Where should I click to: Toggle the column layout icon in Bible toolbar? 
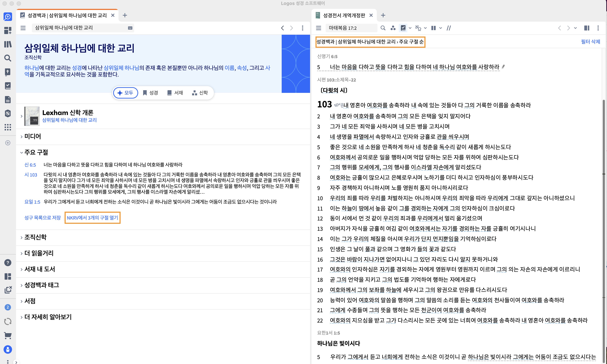click(x=434, y=28)
